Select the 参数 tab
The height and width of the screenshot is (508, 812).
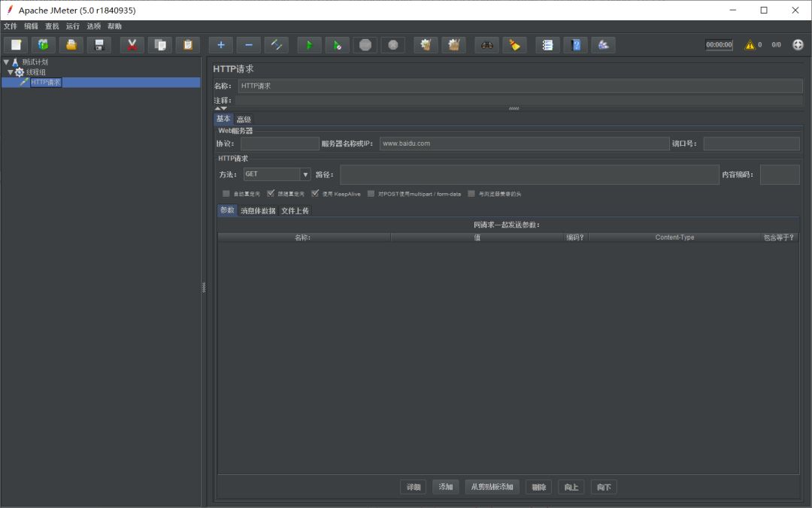point(227,210)
